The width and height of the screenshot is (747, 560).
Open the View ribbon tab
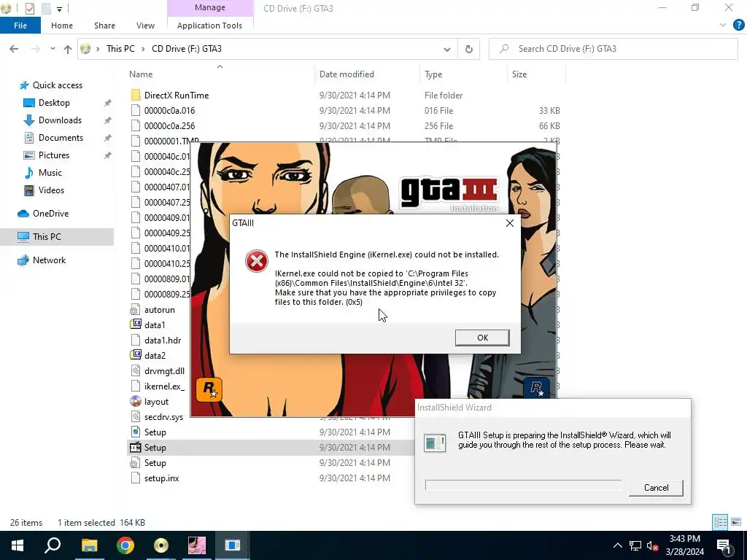coord(145,26)
